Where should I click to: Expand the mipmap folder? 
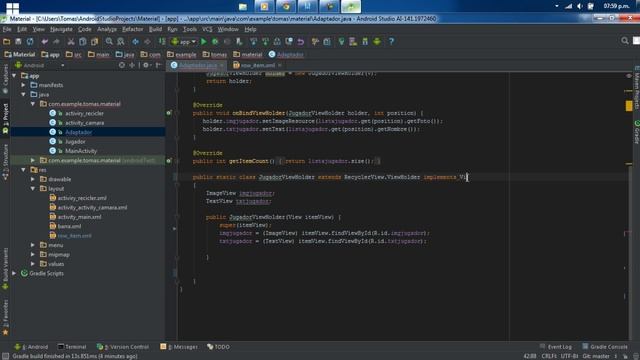coord(33,254)
